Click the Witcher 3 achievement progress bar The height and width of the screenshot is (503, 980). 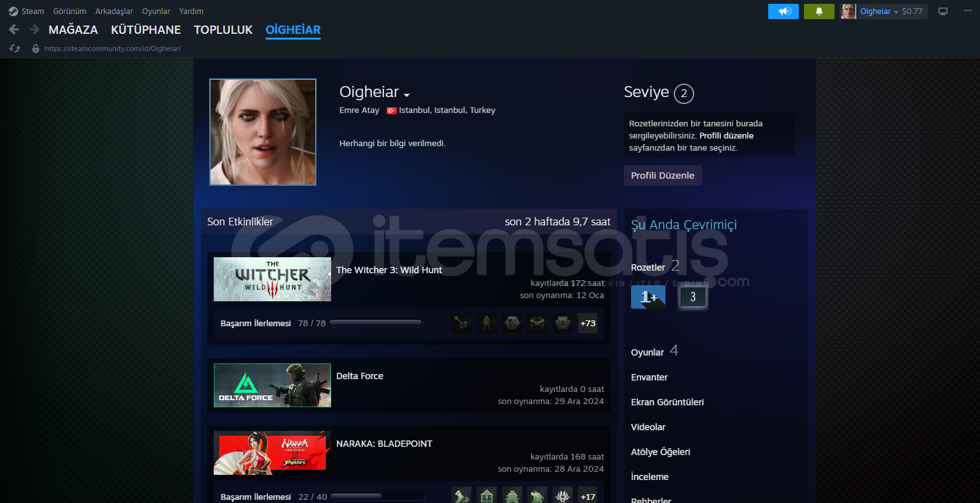click(376, 323)
